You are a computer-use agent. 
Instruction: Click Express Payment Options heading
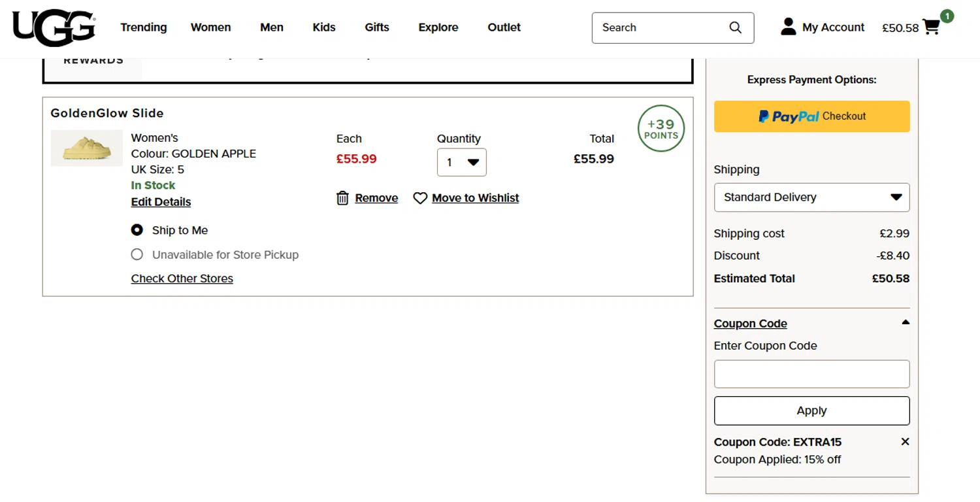click(812, 80)
